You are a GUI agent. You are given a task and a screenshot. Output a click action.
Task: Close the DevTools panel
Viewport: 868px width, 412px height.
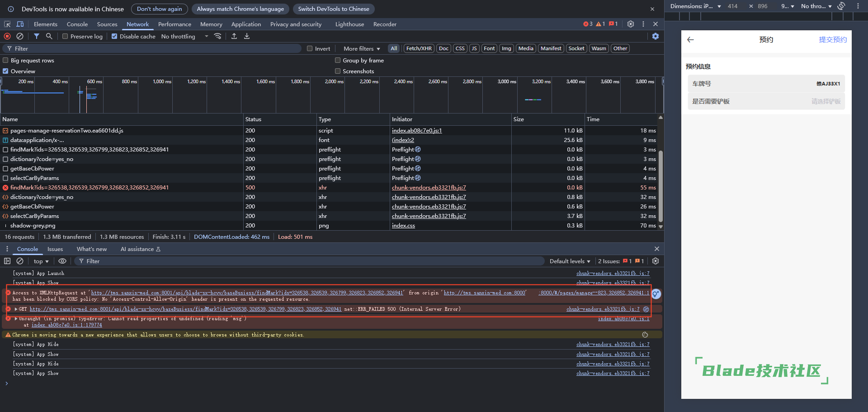pos(656,24)
